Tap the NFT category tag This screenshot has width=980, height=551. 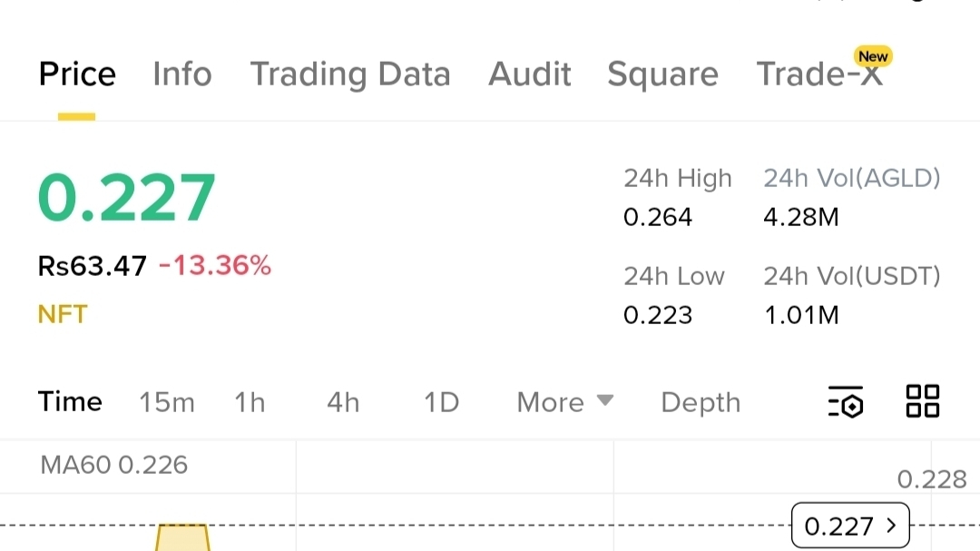pyautogui.click(x=63, y=314)
